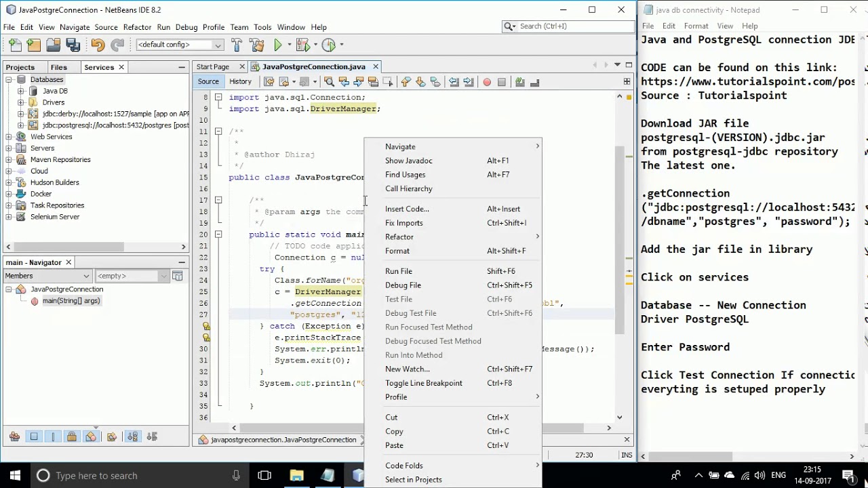Expand the Drivers node
The width and height of the screenshot is (868, 488).
21,103
